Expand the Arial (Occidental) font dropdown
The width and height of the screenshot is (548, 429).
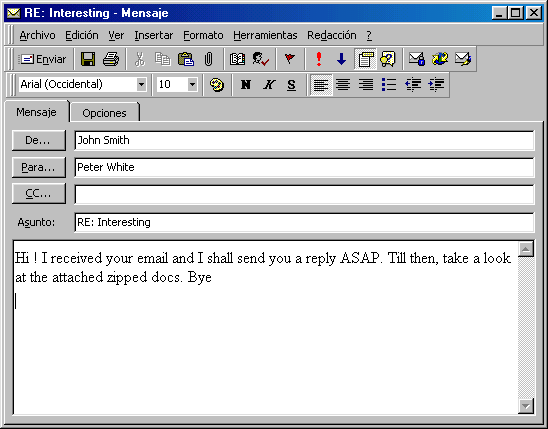click(141, 84)
